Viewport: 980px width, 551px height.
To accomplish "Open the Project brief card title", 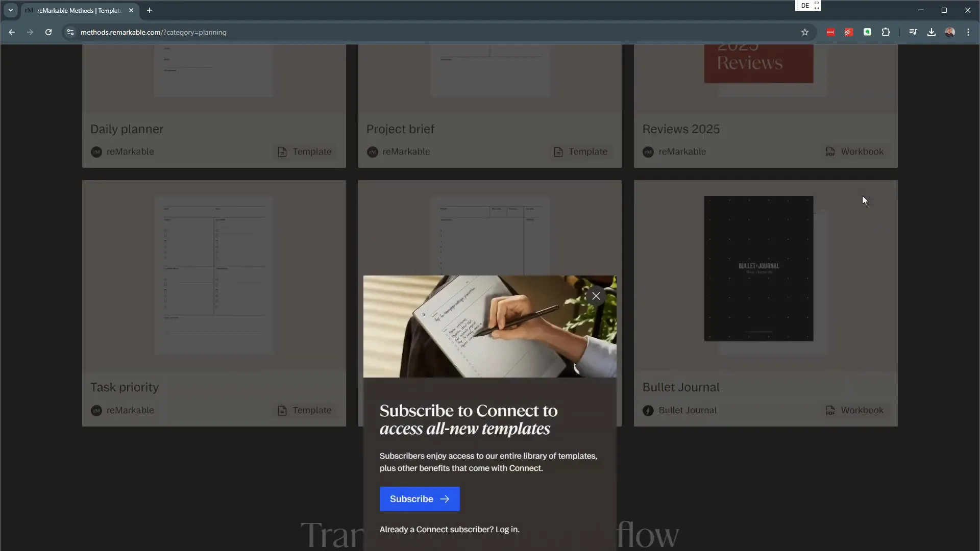I will (400, 129).
